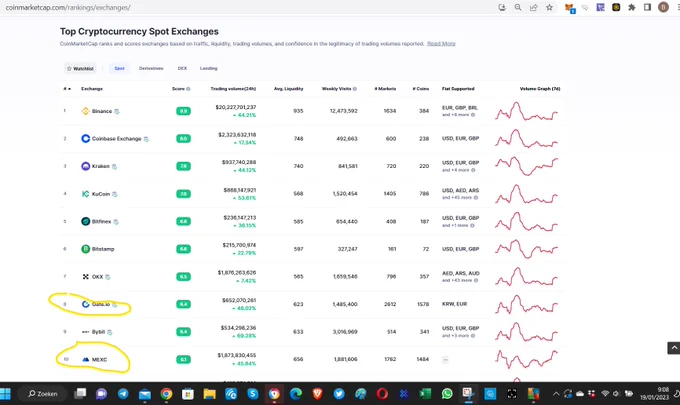
Task: Open the browser profile avatar
Action: click(x=664, y=7)
